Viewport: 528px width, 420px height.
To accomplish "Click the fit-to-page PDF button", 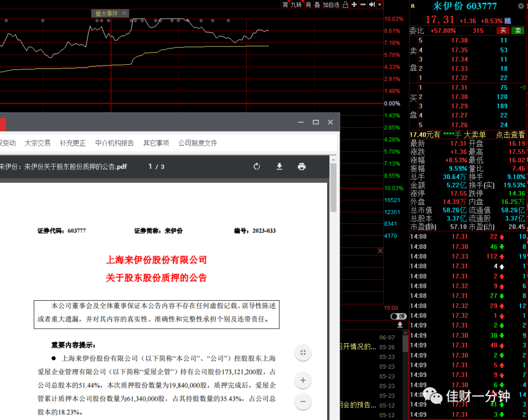I will click(x=303, y=353).
